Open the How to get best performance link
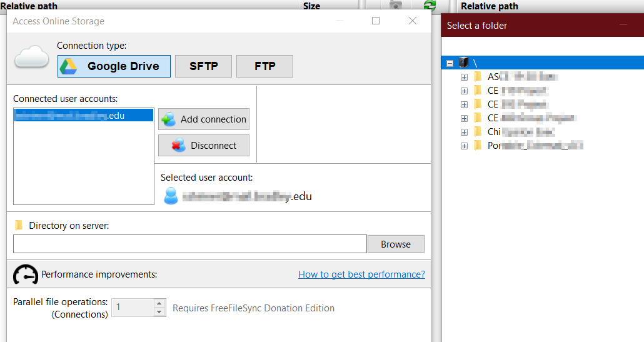This screenshot has width=644, height=342. click(361, 274)
